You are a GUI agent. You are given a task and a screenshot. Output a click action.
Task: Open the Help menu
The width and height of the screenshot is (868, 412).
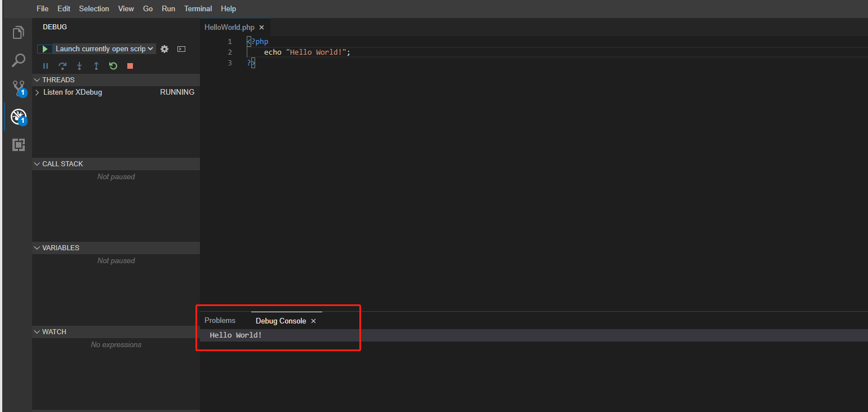tap(229, 8)
